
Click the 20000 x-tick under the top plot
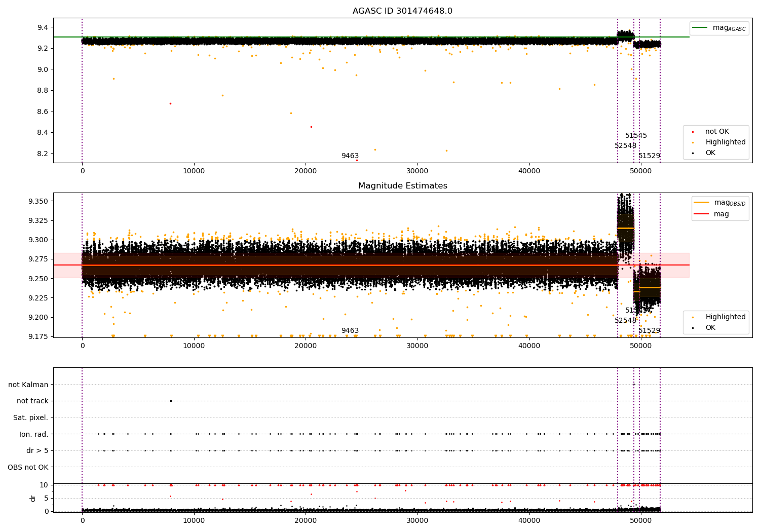click(306, 171)
